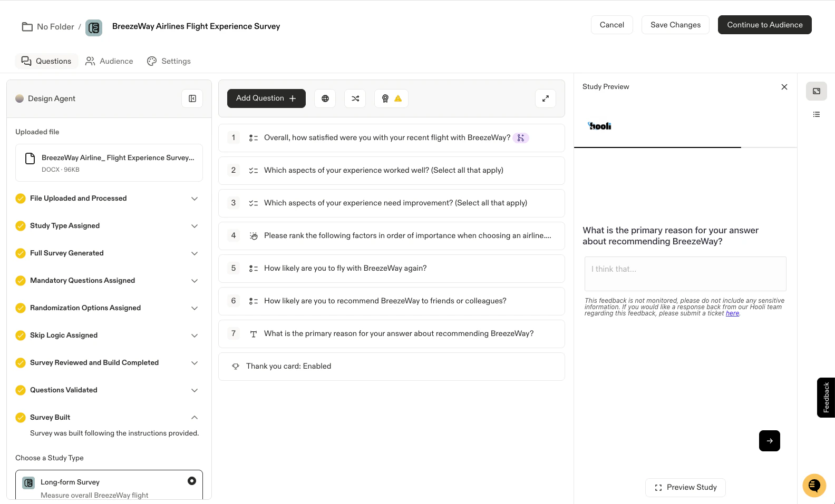Click the single-choice icon on question 1

[254, 138]
